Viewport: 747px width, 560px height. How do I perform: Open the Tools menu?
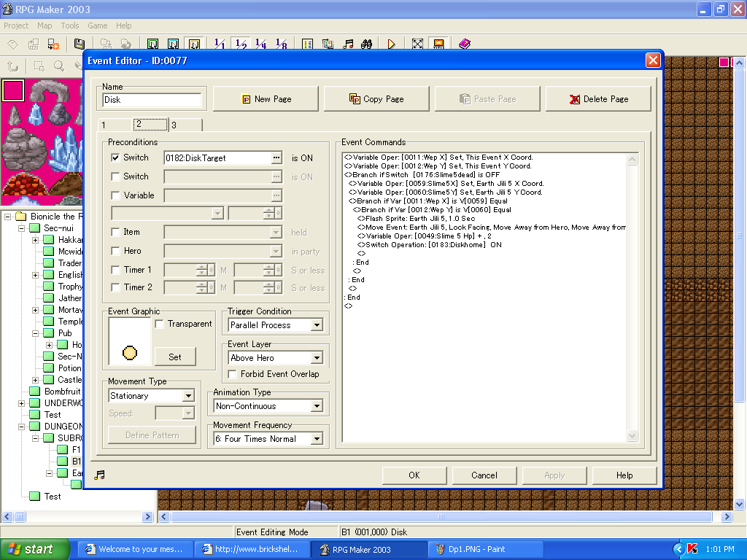70,26
